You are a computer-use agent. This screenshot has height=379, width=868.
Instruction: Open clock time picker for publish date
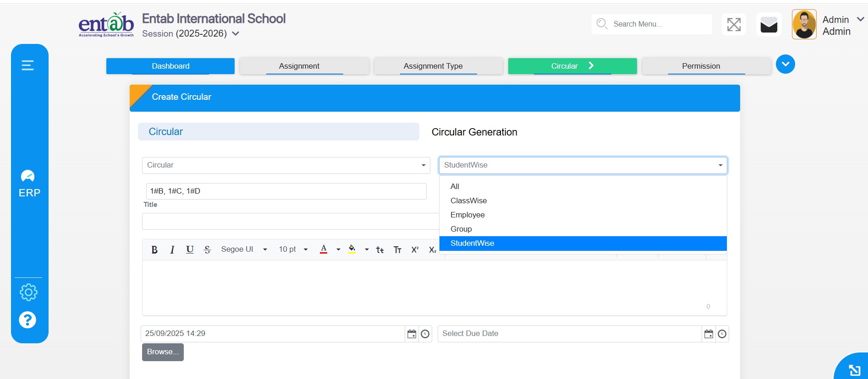click(425, 334)
